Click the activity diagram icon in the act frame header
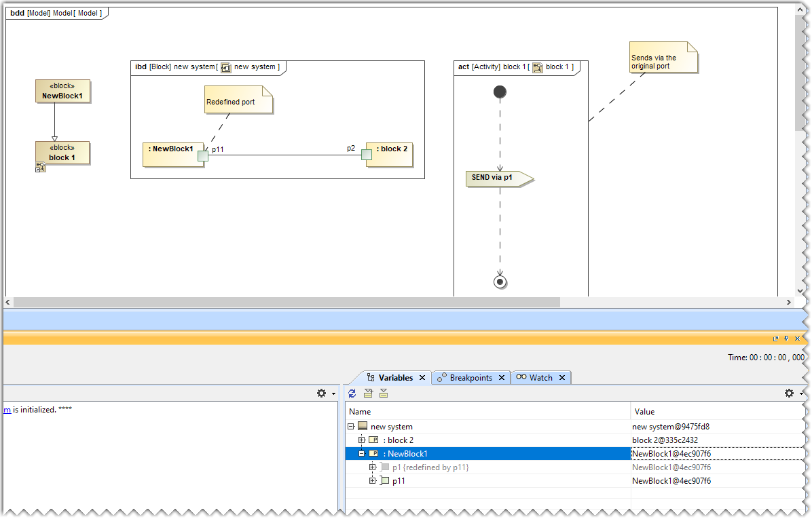This screenshot has height=519, width=812. [x=537, y=67]
